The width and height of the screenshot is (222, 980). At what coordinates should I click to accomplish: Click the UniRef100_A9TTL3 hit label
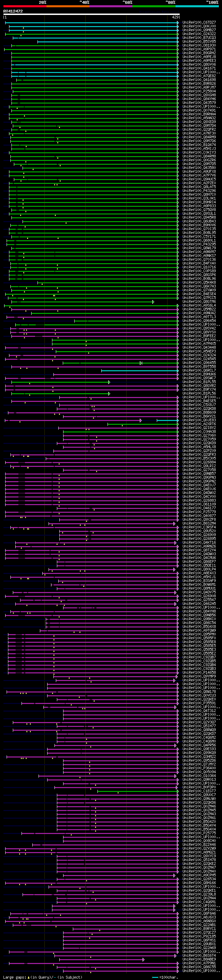pos(199,317)
